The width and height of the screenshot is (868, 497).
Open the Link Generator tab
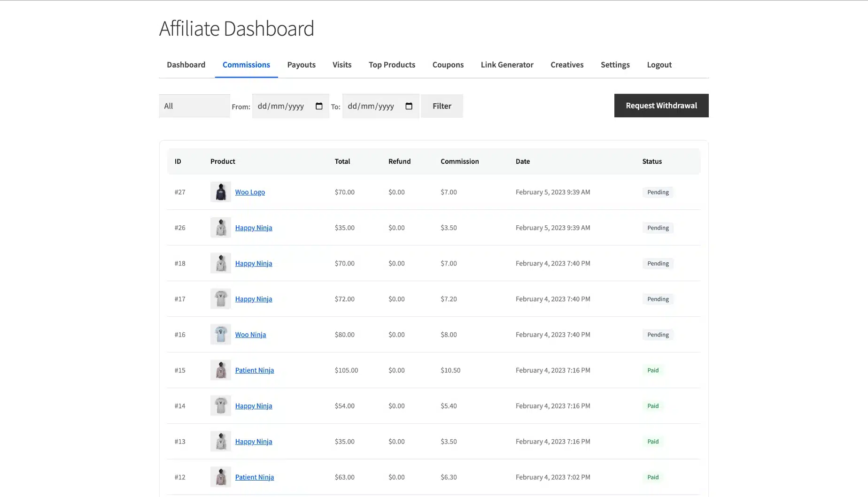(x=507, y=65)
